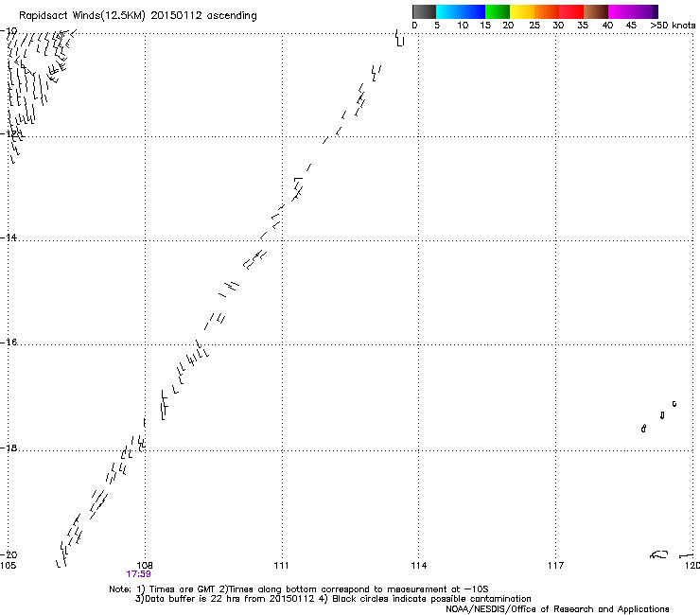This screenshot has height=615, width=700.
Task: Click the '>50 knots' legend label
Action: click(x=673, y=26)
